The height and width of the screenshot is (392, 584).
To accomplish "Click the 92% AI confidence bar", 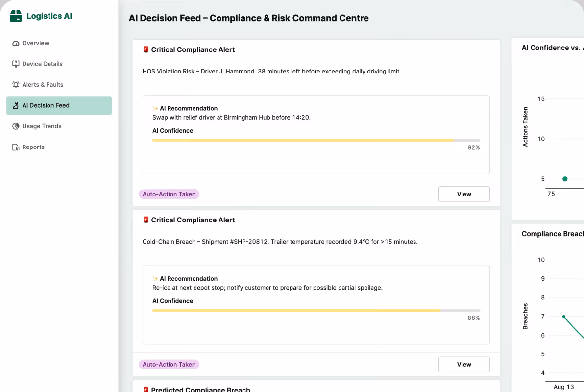I will pyautogui.click(x=316, y=140).
